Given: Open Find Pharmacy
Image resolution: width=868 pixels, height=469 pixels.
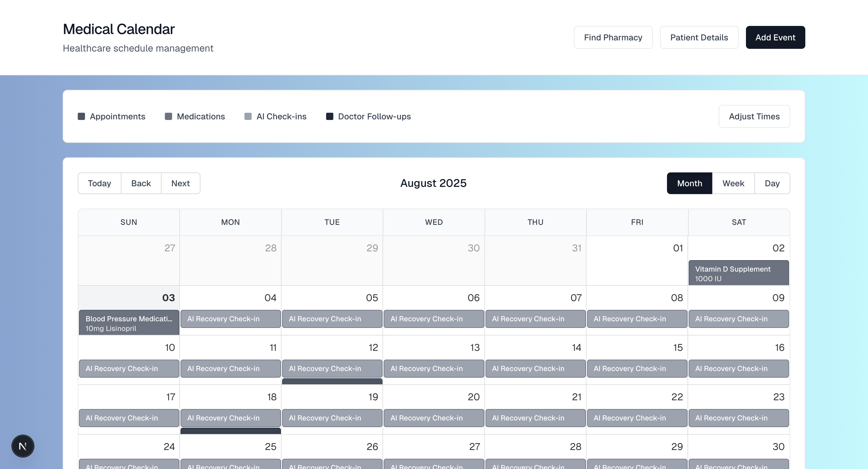Looking at the screenshot, I should tap(613, 37).
